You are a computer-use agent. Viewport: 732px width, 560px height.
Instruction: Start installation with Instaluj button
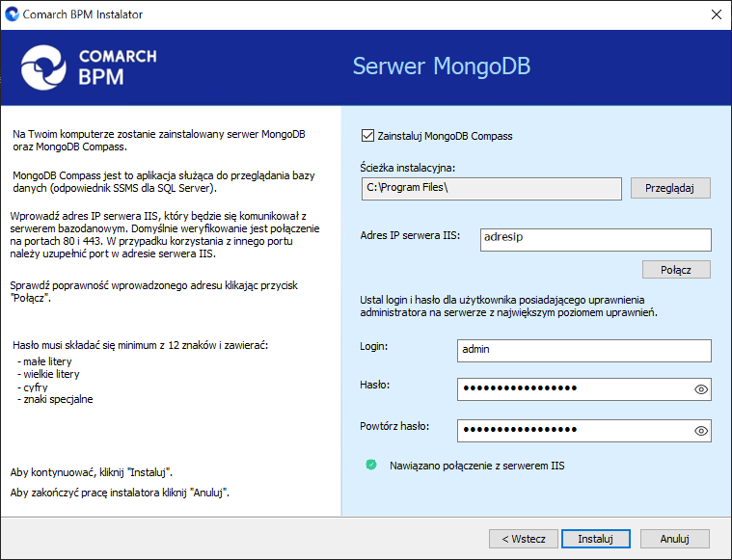tap(596, 539)
